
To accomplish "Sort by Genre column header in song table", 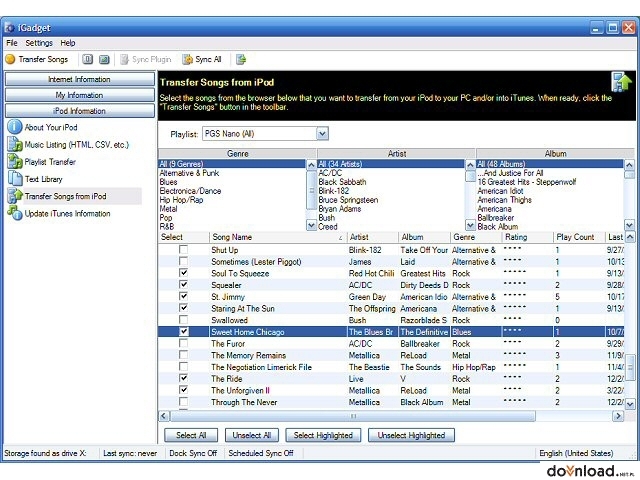I will pos(476,237).
